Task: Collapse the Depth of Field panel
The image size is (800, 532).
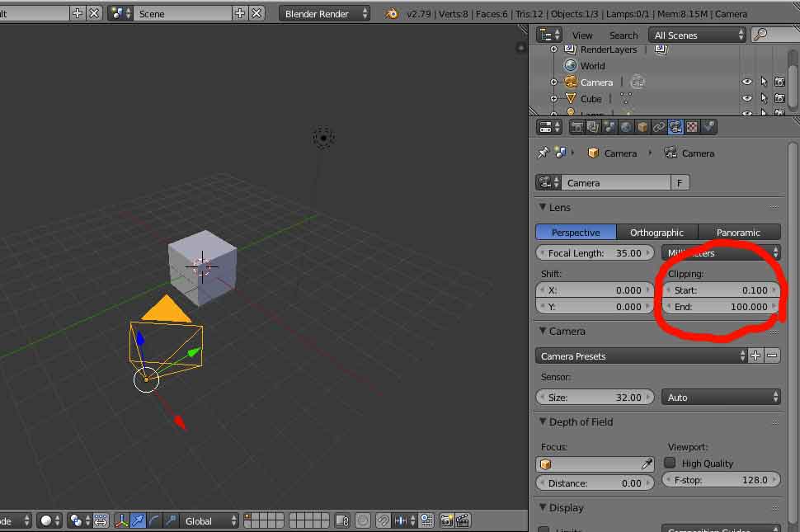Action: pyautogui.click(x=543, y=421)
